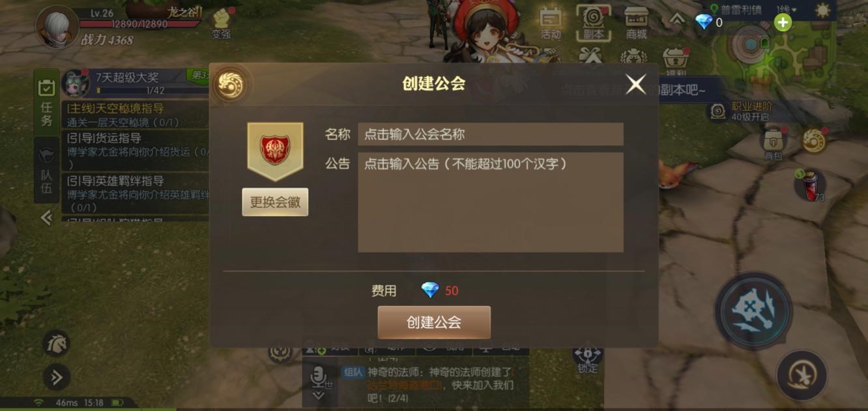Add diamonds with the green plus icon

tap(783, 23)
